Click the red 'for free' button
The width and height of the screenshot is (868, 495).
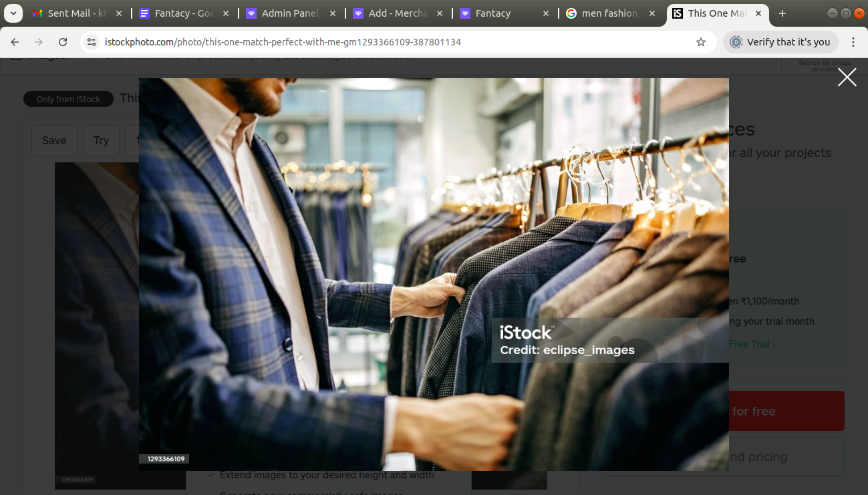(786, 411)
